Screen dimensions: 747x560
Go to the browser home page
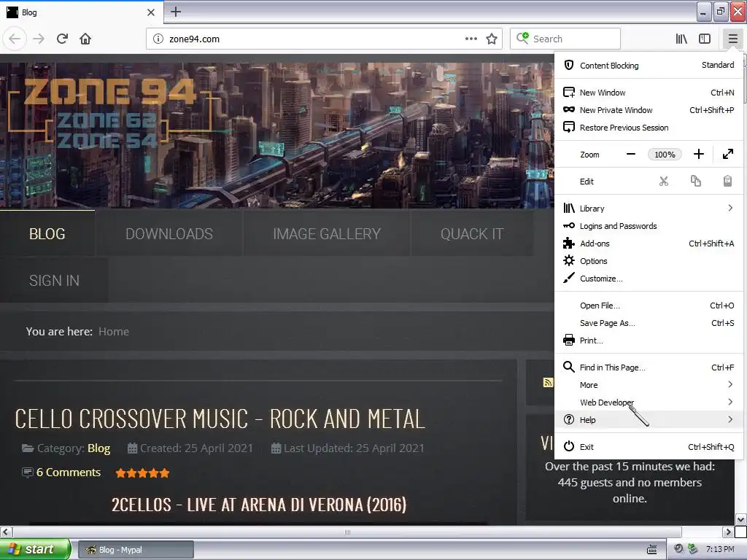click(x=85, y=39)
